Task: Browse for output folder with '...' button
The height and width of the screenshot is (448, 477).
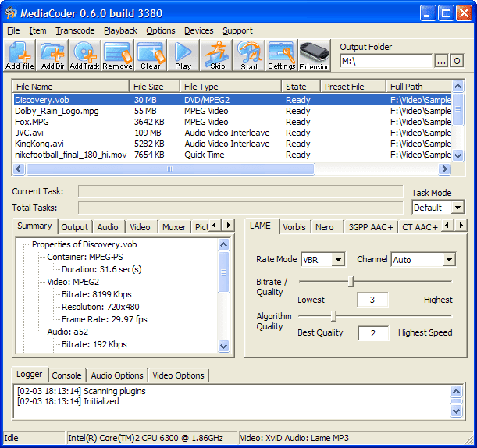Action: click(x=441, y=61)
